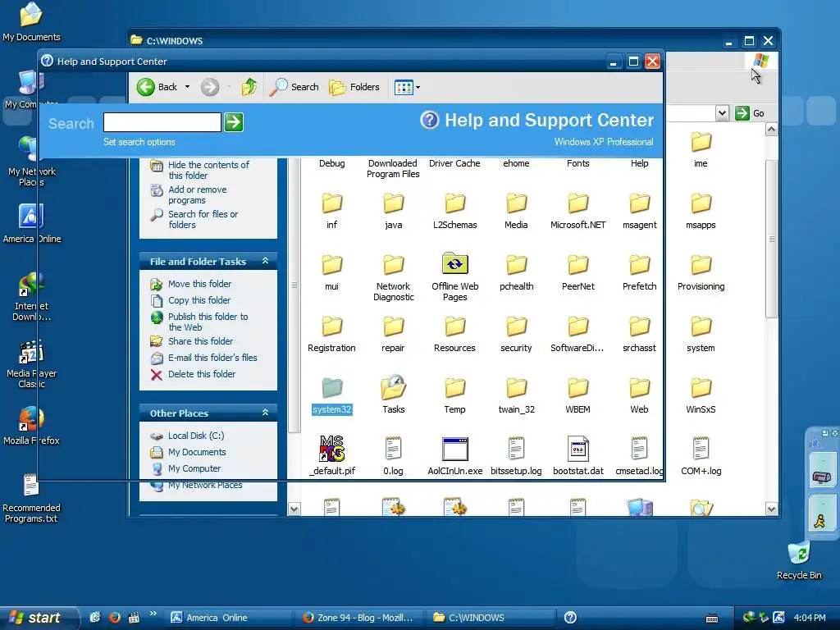
Task: Click Hide the contents of this folder
Action: (x=208, y=170)
